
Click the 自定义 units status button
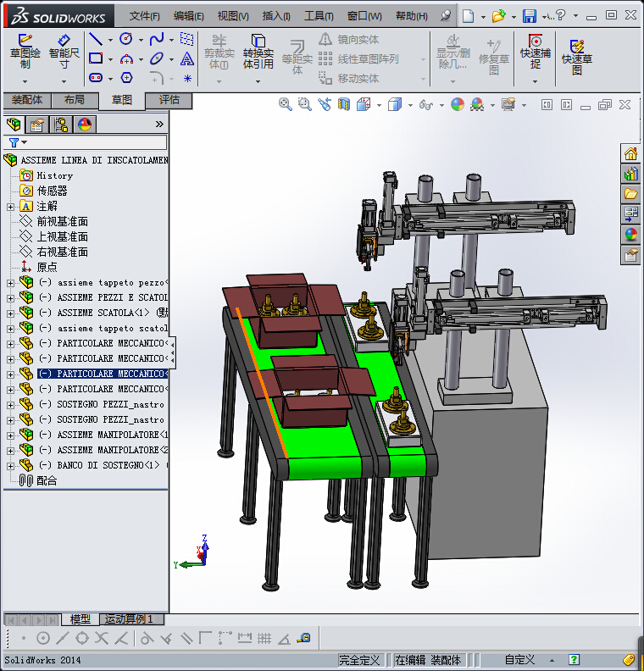(x=519, y=660)
